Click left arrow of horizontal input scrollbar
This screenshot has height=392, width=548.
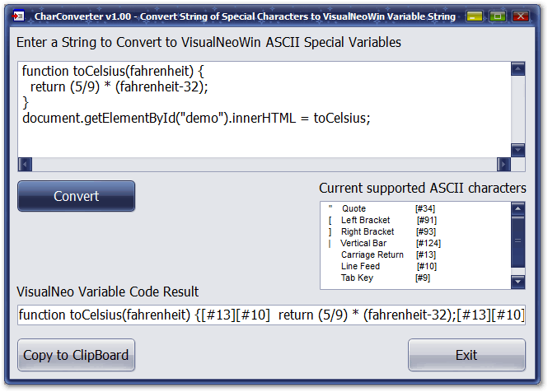pyautogui.click(x=26, y=164)
